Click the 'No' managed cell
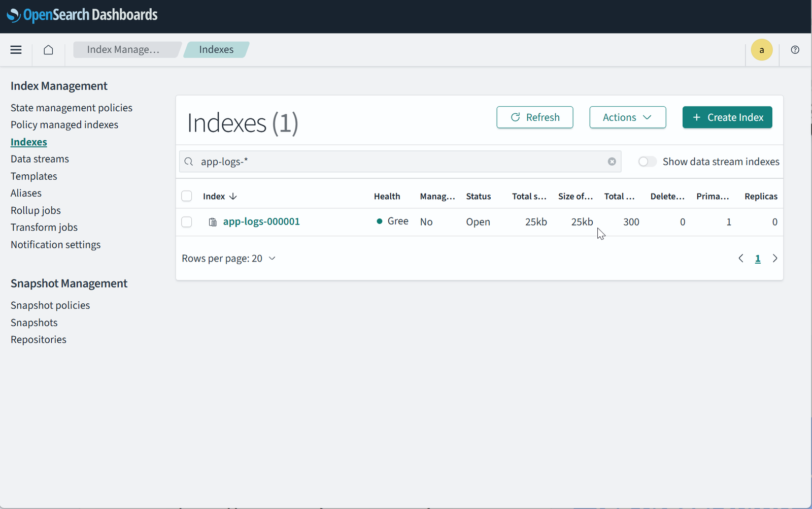Viewport: 812px width, 509px height. pyautogui.click(x=426, y=222)
